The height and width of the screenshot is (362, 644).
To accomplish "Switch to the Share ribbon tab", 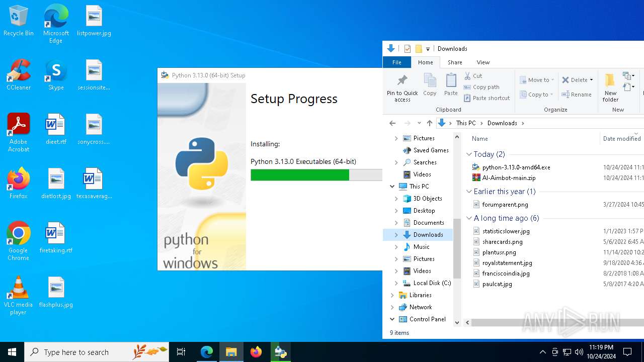I will (x=455, y=62).
